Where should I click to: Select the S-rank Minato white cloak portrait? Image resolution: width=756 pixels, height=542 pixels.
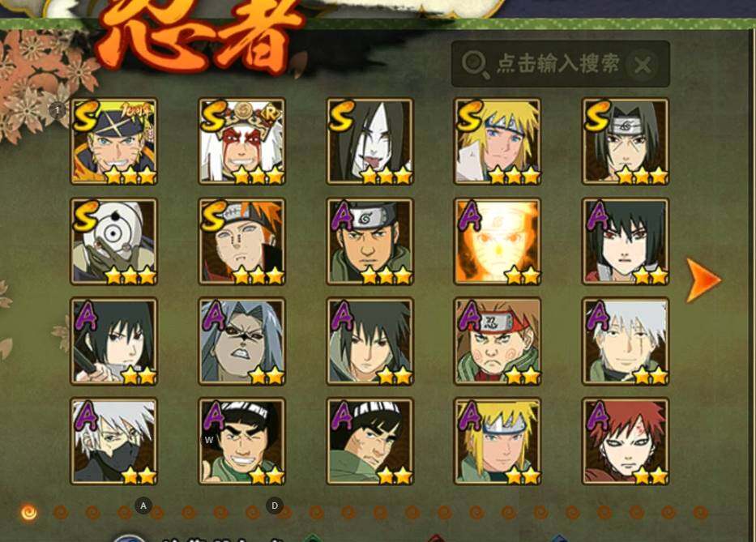pos(498,141)
